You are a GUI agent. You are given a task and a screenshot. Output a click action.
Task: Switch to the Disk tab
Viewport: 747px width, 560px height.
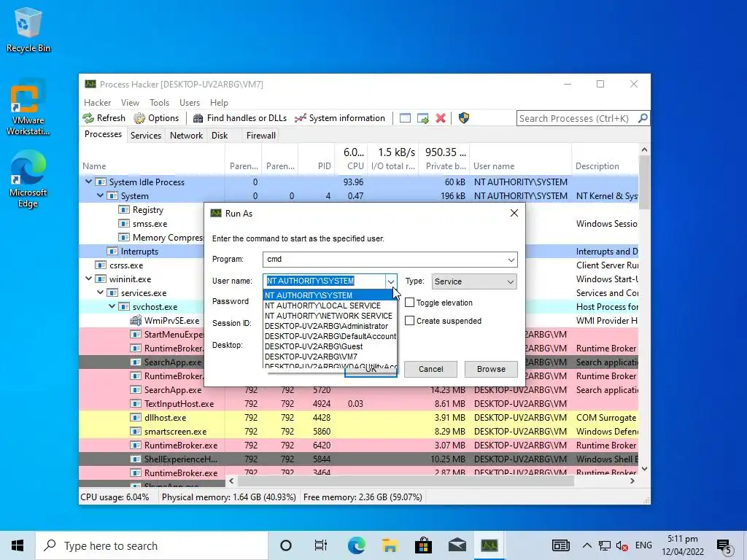click(220, 135)
